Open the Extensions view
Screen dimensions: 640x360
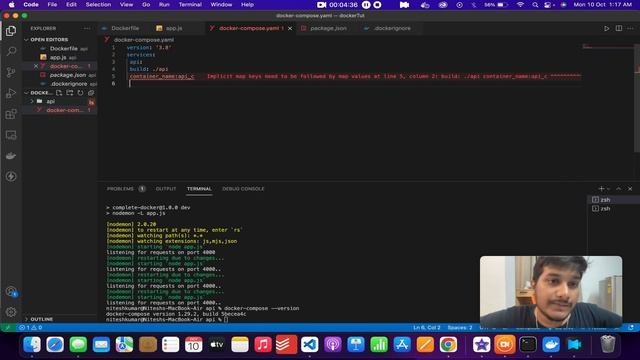pos(11,114)
